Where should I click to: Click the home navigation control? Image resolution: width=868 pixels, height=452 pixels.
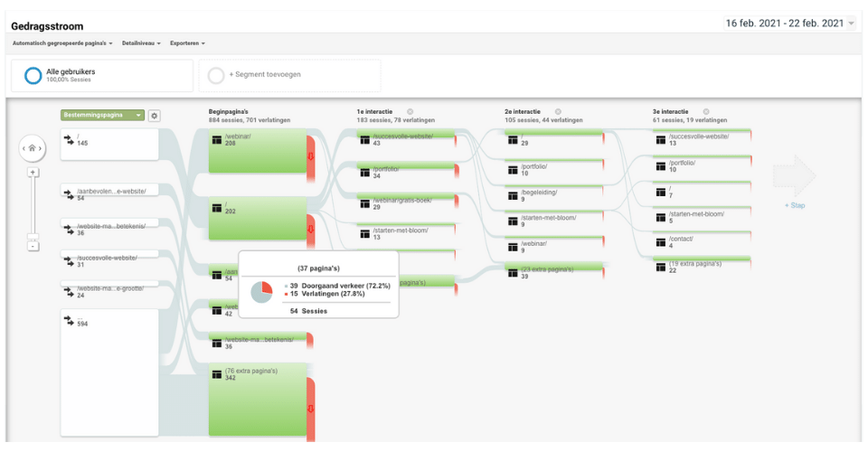point(33,148)
